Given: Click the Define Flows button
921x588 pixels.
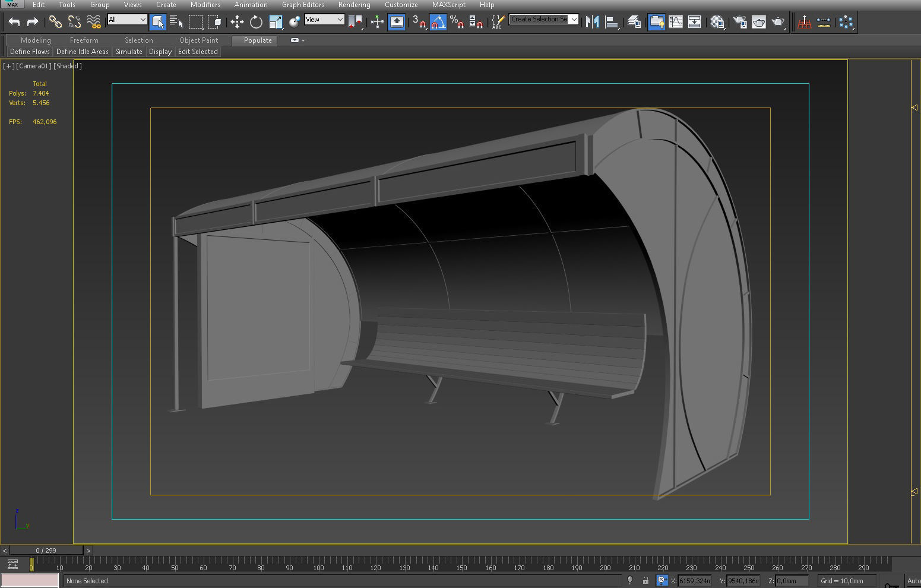Looking at the screenshot, I should click(30, 52).
